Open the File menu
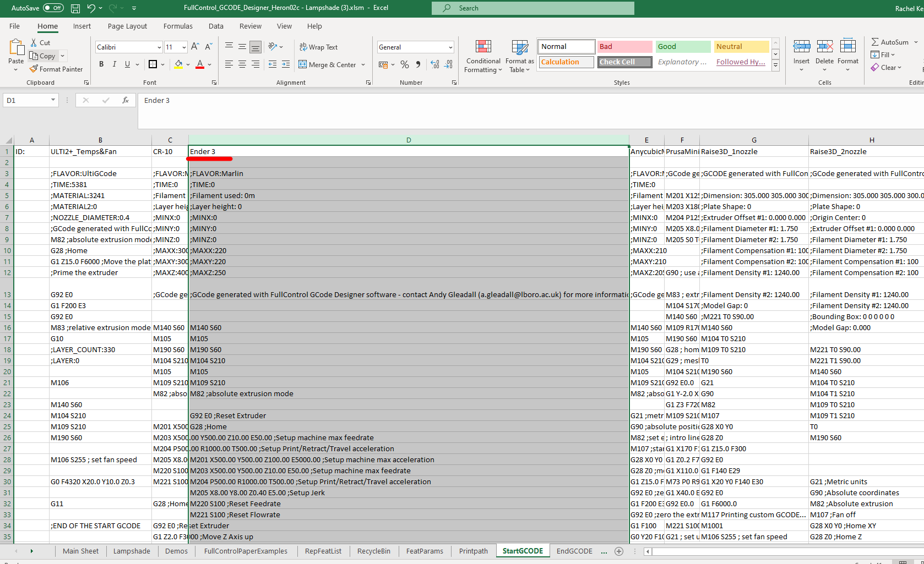 pos(15,26)
